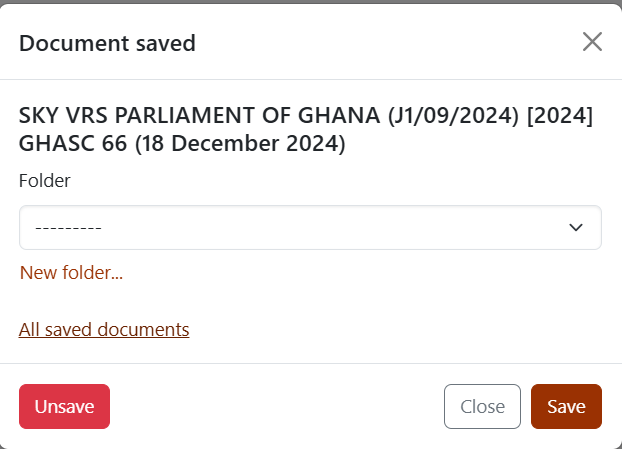Click the Folder field label
The height and width of the screenshot is (449, 622).
[x=44, y=181]
